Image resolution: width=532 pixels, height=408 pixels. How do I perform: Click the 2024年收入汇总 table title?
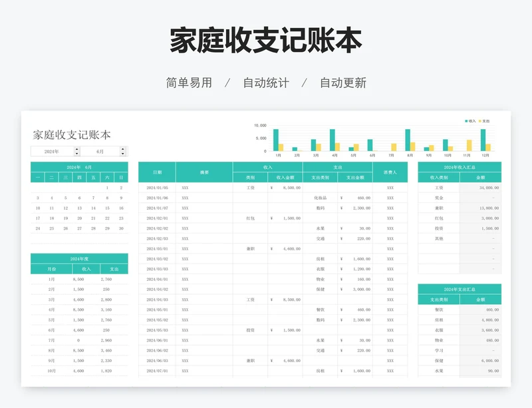[460, 167]
